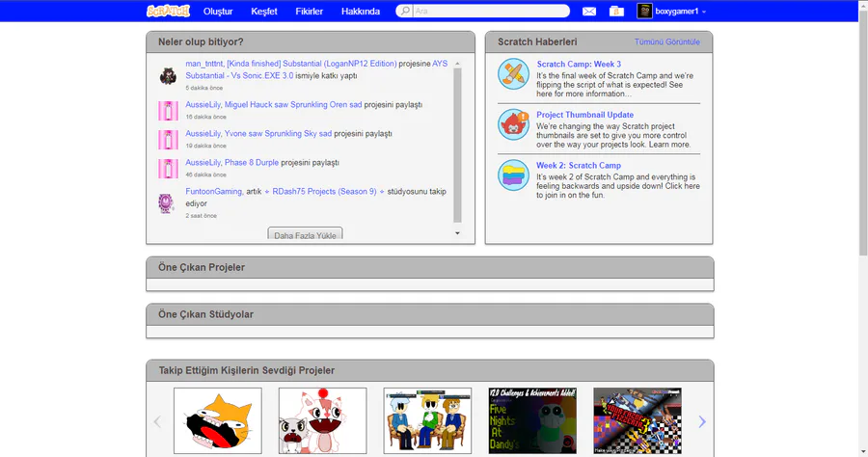Click man_tnttnt avatar icon
This screenshot has height=457, width=868.
(168, 76)
